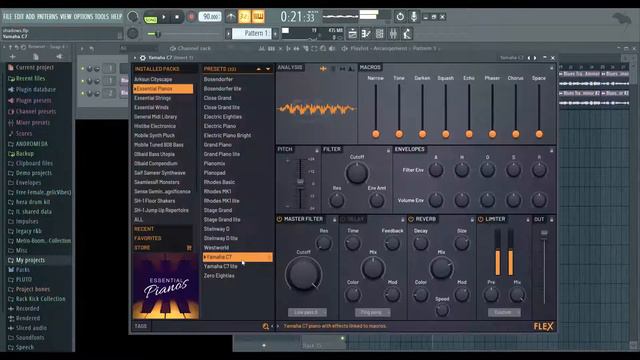Toggle the Master Filter power button

[280, 220]
